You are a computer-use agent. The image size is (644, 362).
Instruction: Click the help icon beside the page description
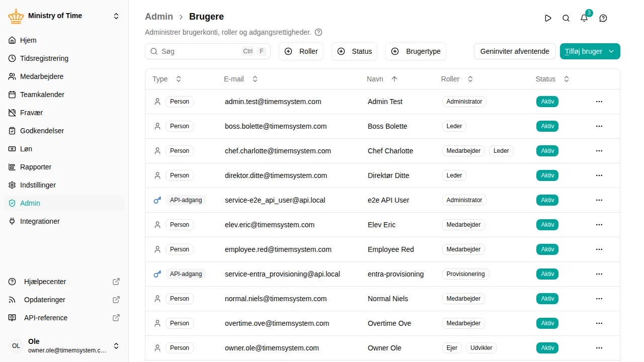318,32
